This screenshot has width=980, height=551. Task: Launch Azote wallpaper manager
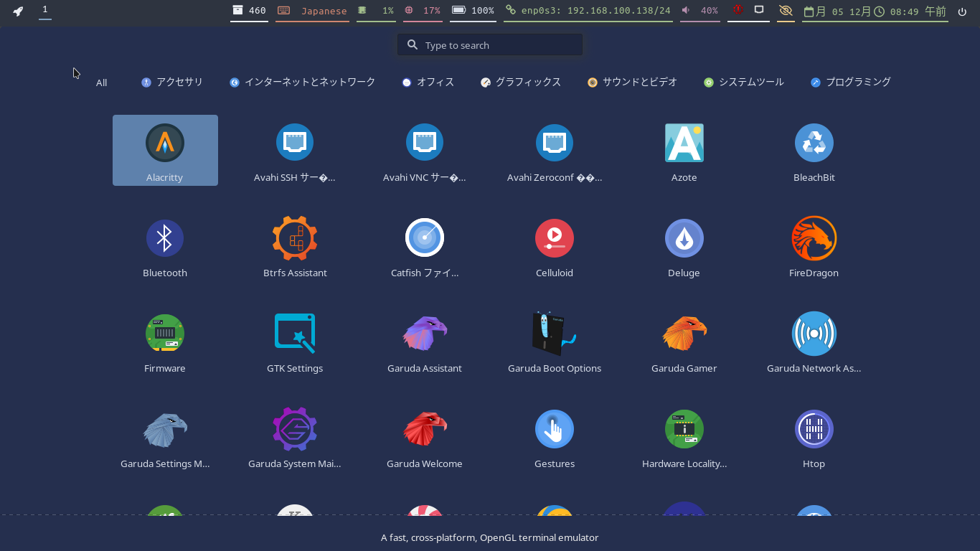pyautogui.click(x=684, y=150)
